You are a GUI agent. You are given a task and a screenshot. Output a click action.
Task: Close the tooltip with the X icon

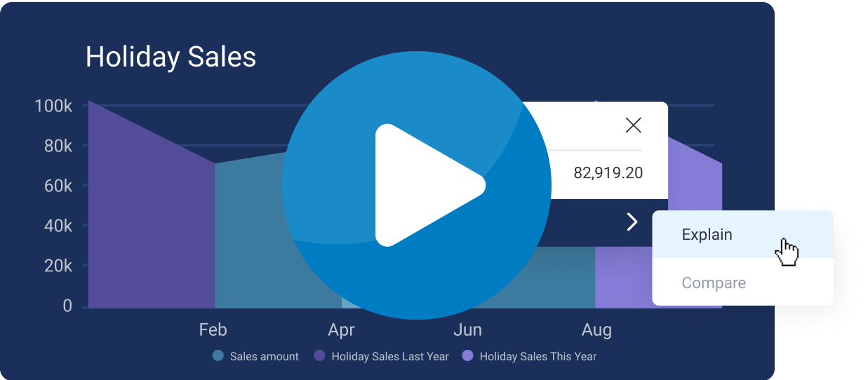[x=634, y=125]
